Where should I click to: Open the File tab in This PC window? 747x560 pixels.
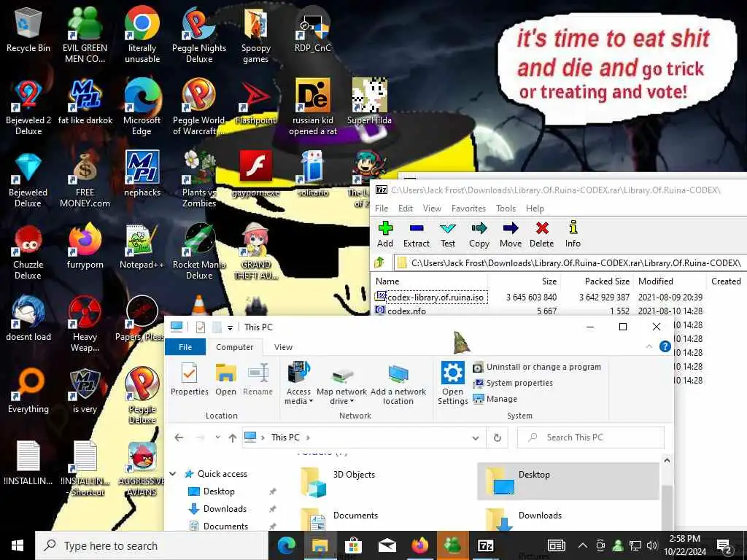pos(185,347)
